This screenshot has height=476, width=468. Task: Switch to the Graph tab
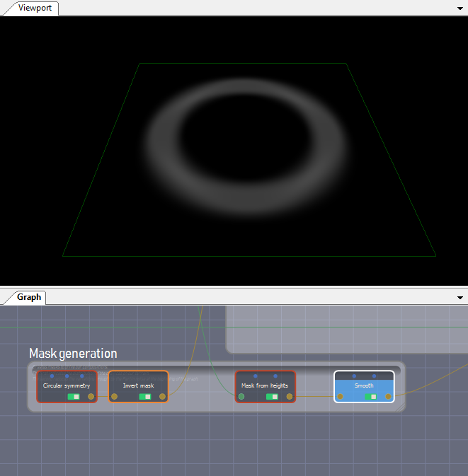(x=29, y=297)
